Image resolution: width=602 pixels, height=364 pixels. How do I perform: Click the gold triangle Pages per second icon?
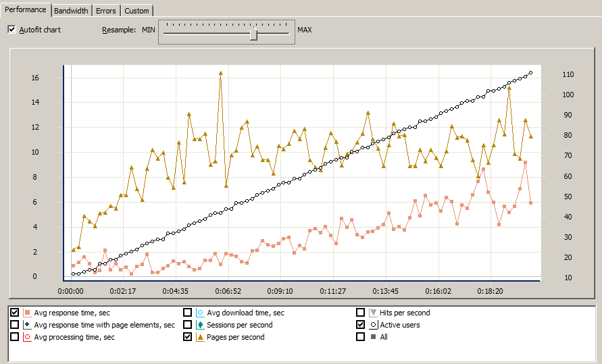(200, 337)
